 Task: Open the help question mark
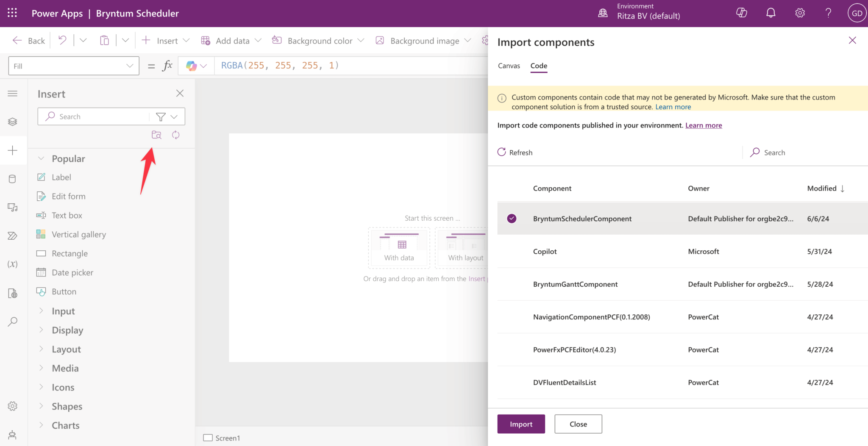[x=828, y=13]
